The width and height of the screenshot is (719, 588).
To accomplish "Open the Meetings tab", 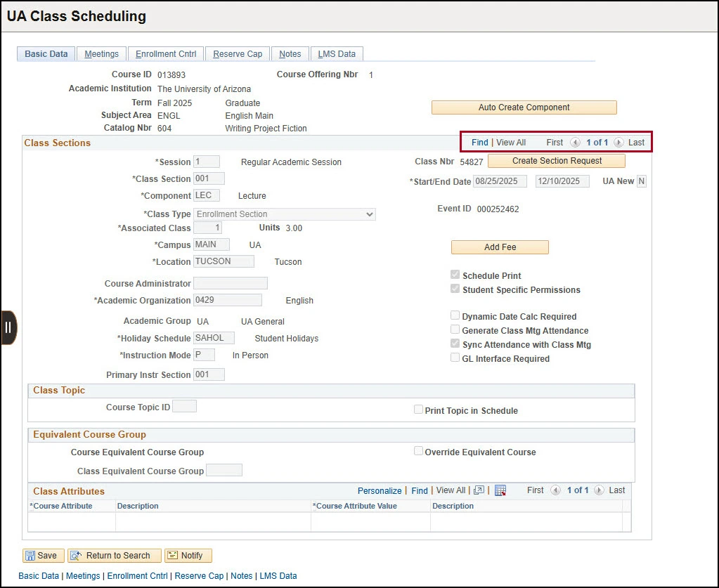I will click(101, 54).
